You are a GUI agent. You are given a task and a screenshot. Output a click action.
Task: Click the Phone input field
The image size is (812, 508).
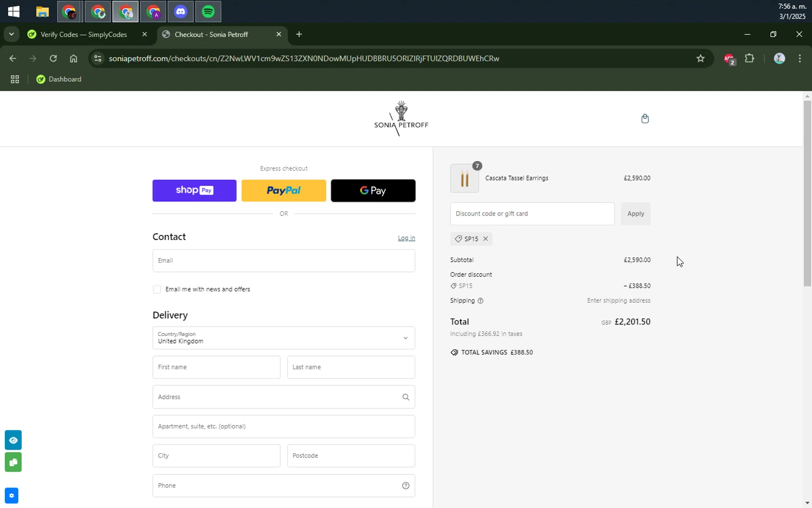284,486
